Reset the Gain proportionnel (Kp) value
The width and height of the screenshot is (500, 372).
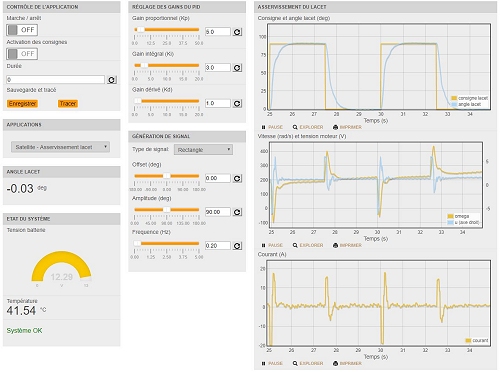[x=237, y=32]
